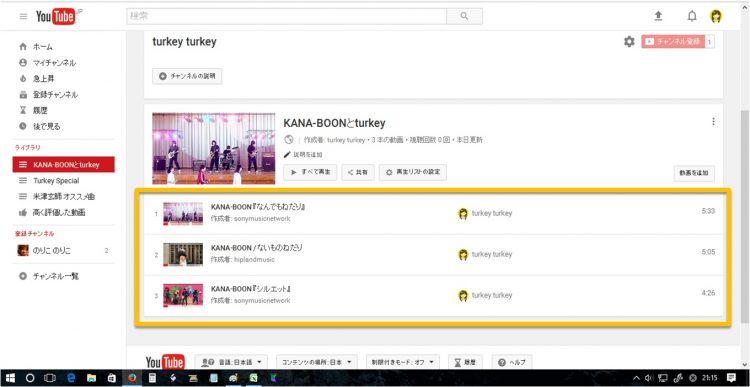Click the search magnifier button
This screenshot has height=387, width=750.
(464, 16)
